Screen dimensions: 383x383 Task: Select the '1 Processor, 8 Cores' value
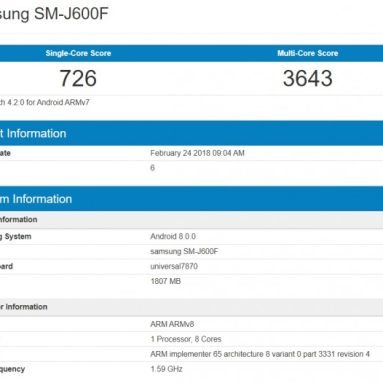tap(186, 339)
